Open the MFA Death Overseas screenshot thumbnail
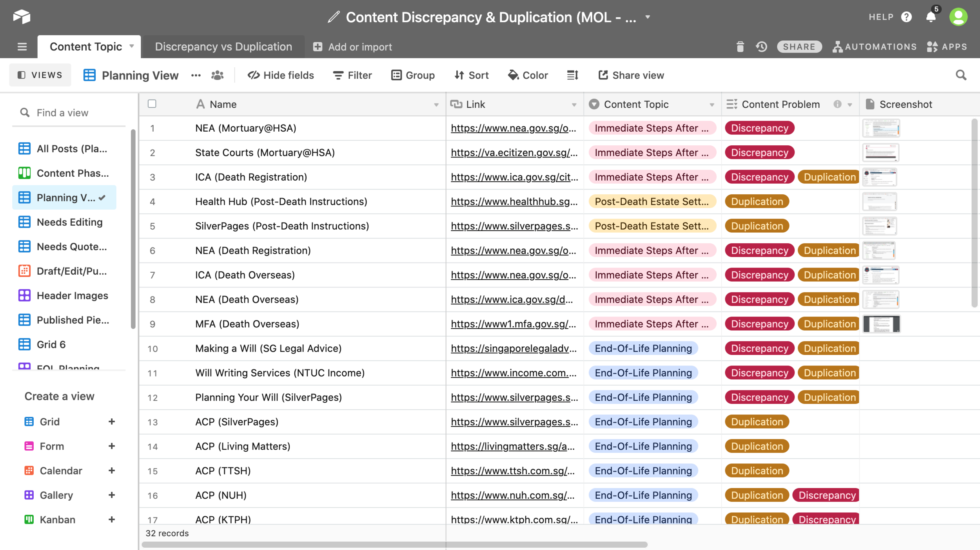 click(881, 324)
